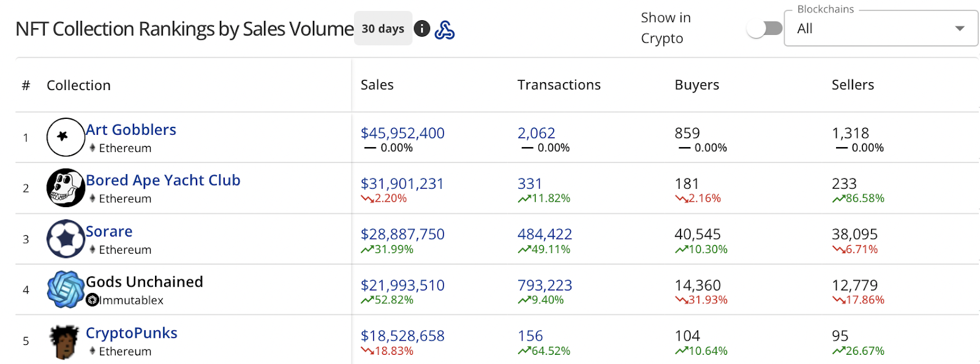Click the CryptoPunks buyers value 104
980x364 pixels.
coord(687,336)
